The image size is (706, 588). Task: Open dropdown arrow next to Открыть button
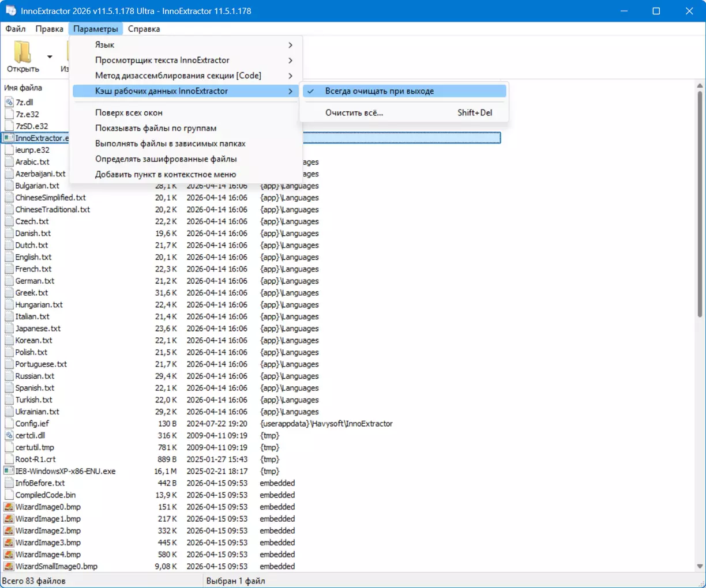(50, 56)
